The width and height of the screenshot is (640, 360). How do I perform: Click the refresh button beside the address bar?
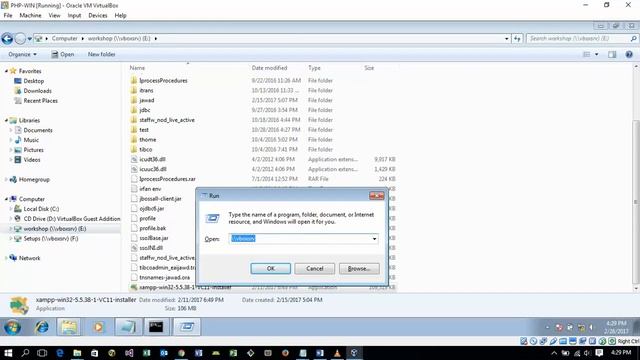pos(517,38)
